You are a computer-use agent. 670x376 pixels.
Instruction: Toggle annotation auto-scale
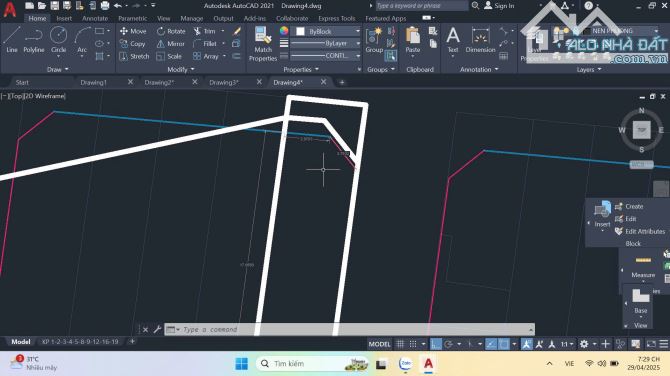(539, 344)
